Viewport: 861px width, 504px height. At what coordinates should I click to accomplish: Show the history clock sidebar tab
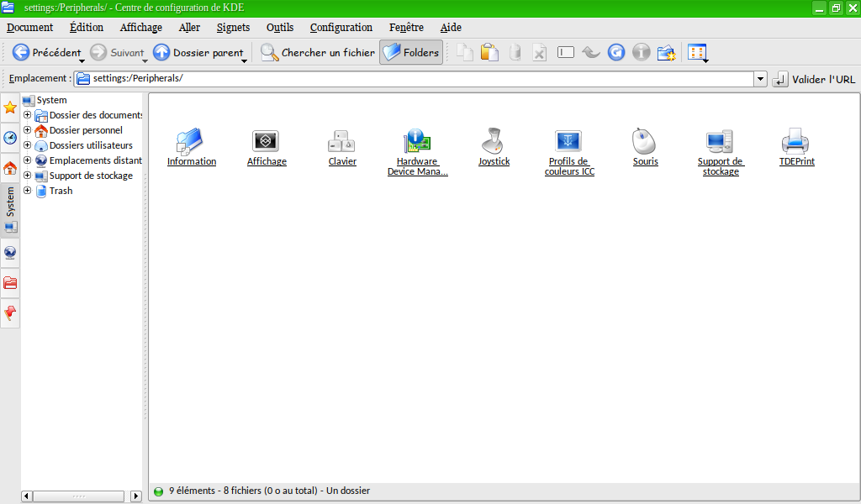coord(10,138)
